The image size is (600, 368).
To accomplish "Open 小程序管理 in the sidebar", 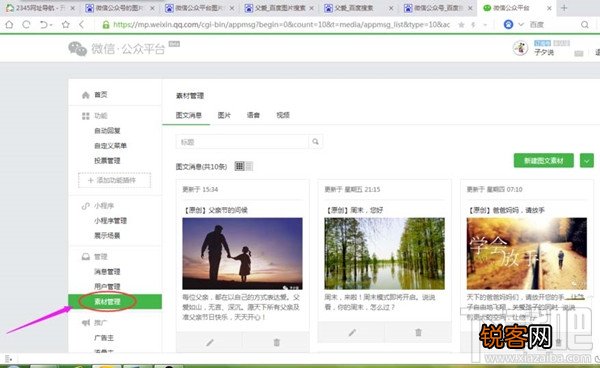I will [x=110, y=221].
